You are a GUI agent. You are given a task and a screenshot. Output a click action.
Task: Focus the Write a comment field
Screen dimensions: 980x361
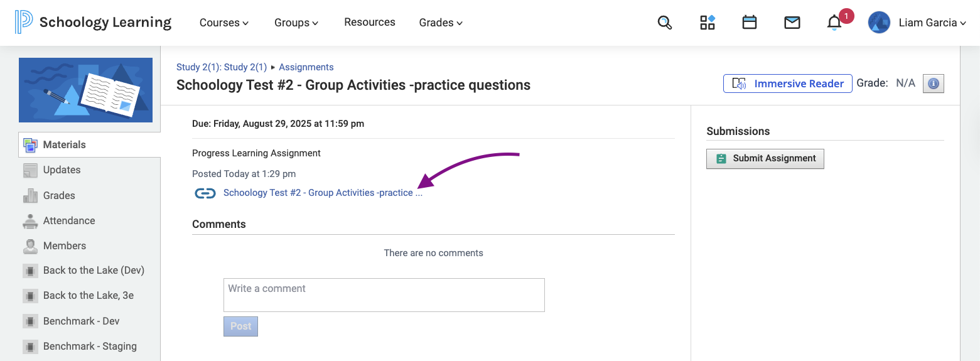(384, 295)
